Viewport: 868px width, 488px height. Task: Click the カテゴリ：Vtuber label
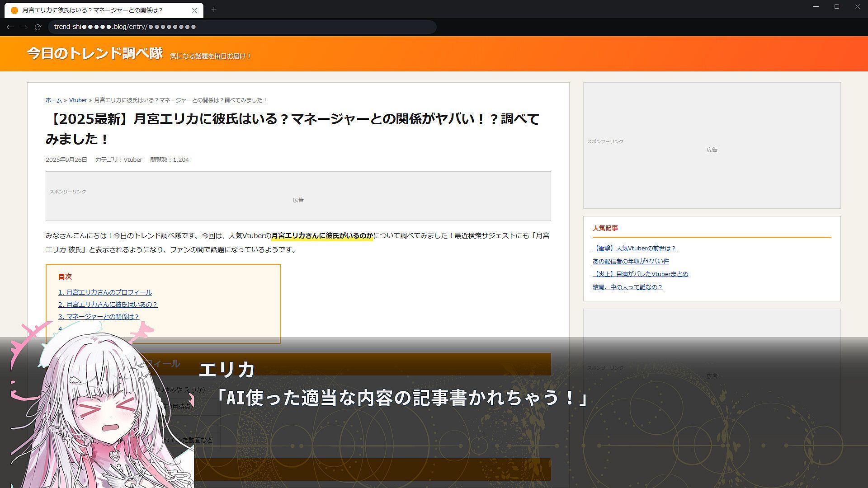tap(118, 160)
